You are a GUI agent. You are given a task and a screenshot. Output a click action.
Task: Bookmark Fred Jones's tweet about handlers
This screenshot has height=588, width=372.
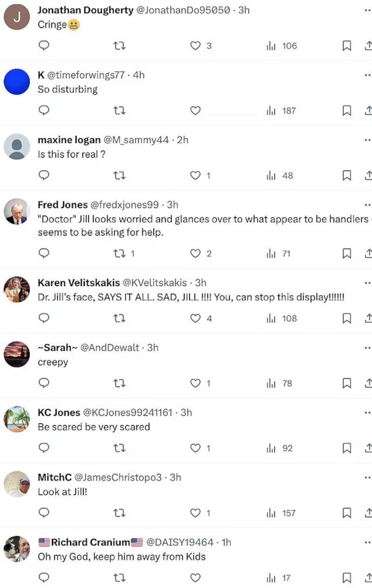click(x=346, y=254)
